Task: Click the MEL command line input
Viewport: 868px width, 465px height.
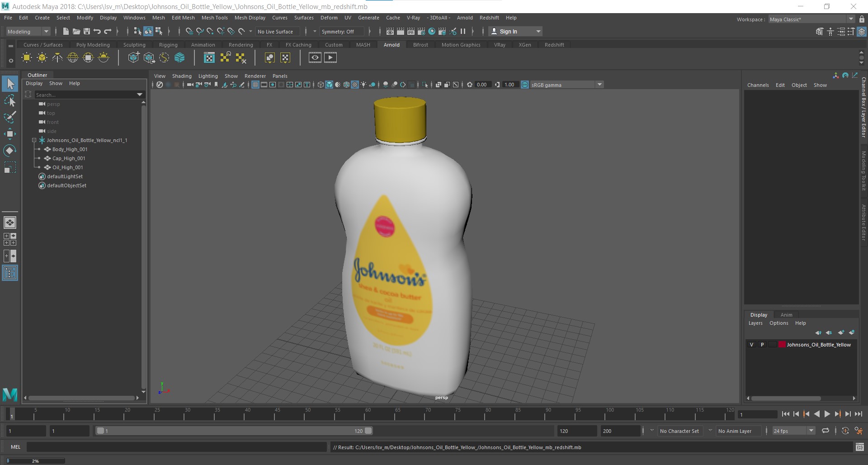Action: pyautogui.click(x=176, y=447)
